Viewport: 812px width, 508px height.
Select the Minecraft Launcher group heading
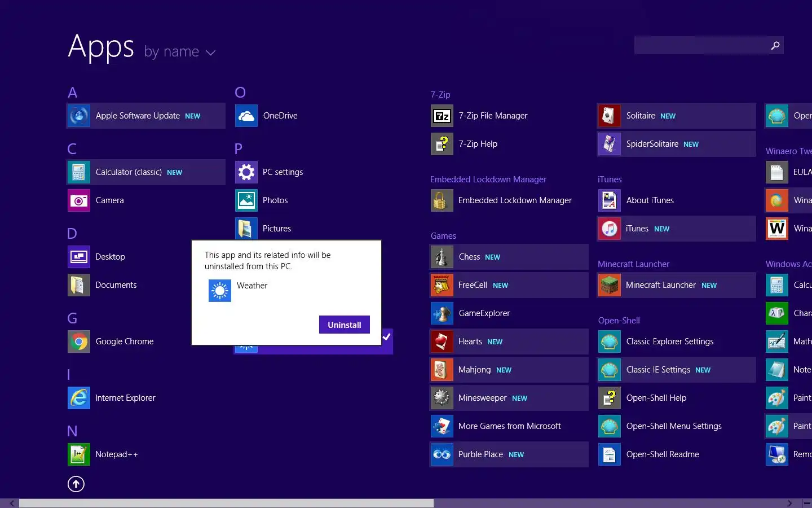(634, 264)
